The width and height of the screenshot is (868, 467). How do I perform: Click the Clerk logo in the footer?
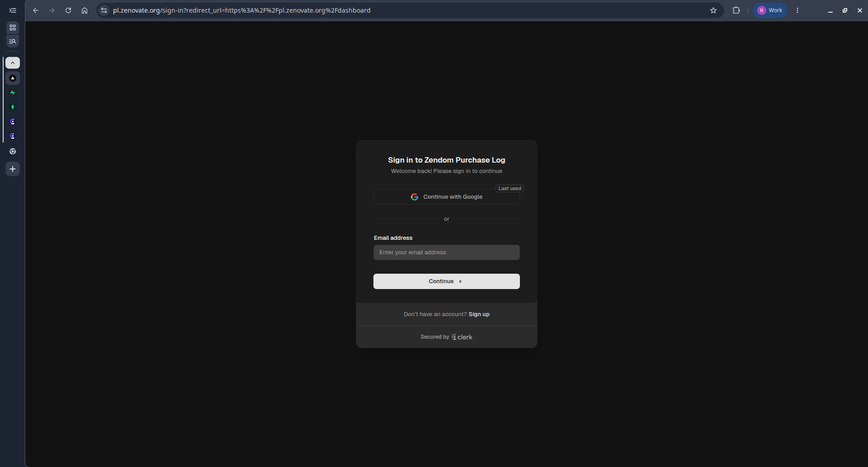click(x=462, y=337)
